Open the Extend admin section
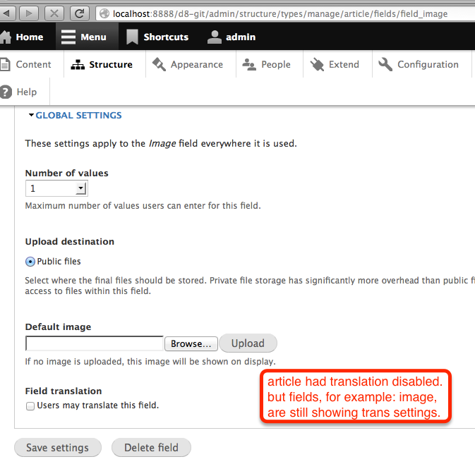 tap(337, 64)
